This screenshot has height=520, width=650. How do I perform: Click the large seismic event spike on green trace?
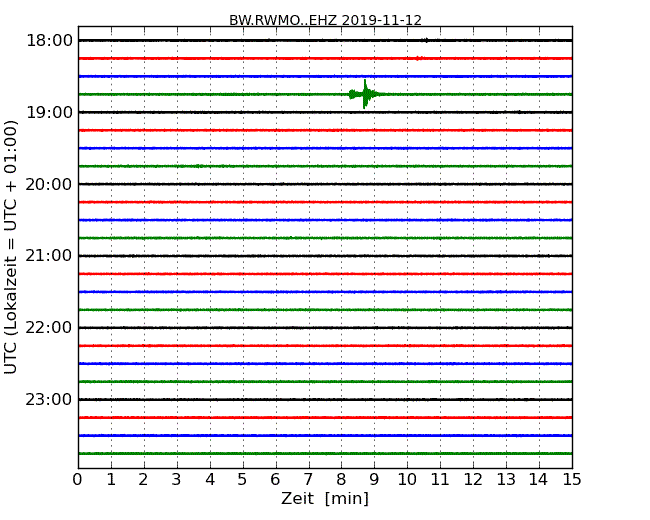(364, 94)
